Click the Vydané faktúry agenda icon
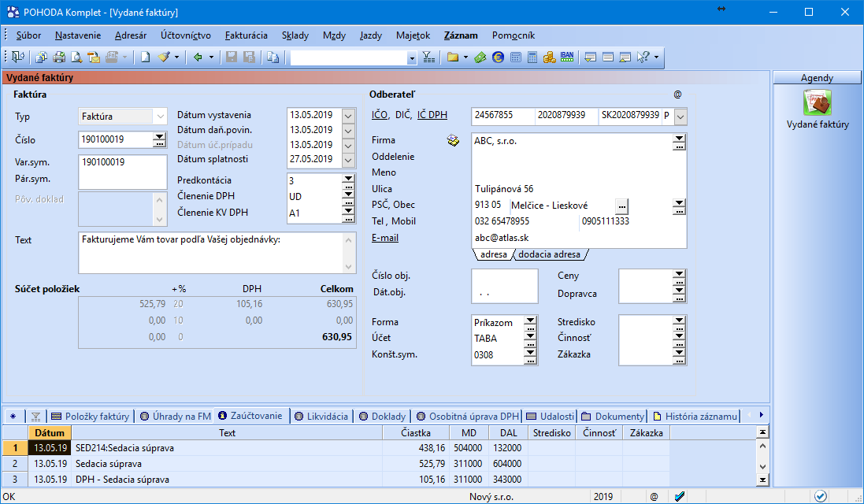864x504 pixels. coord(817,103)
